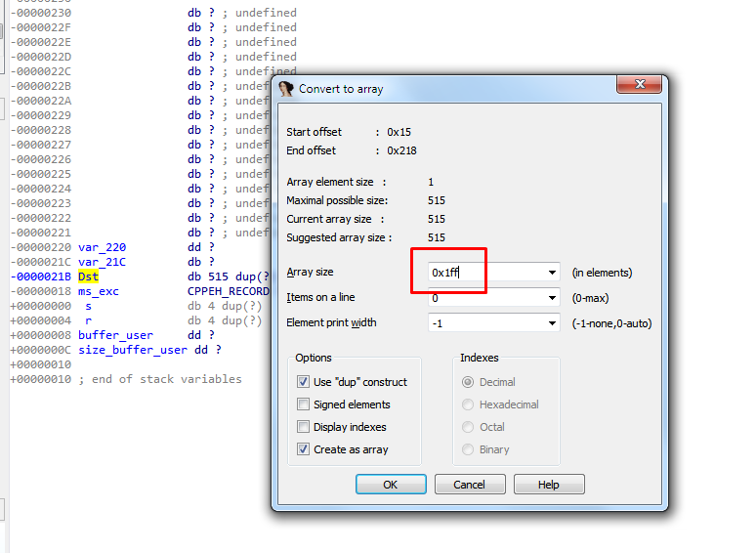This screenshot has height=553, width=756.
Task: Click the Array size input field
Action: tap(483, 274)
